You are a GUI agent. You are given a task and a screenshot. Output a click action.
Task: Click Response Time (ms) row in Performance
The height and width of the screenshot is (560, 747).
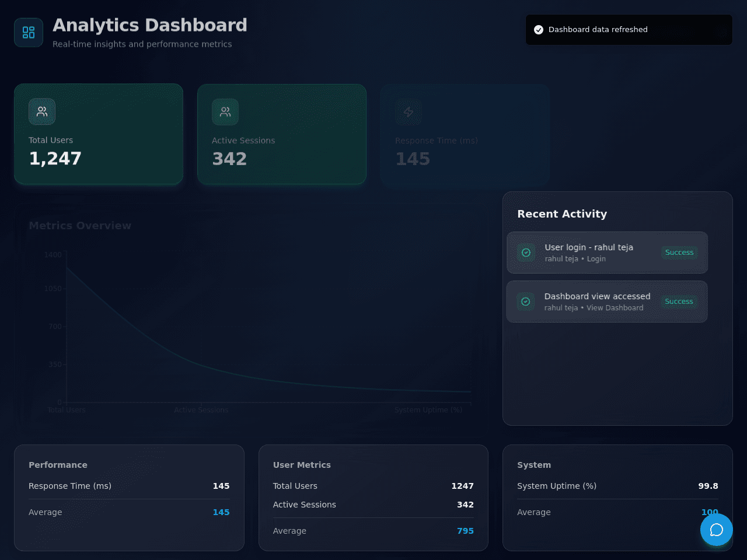[129, 486]
